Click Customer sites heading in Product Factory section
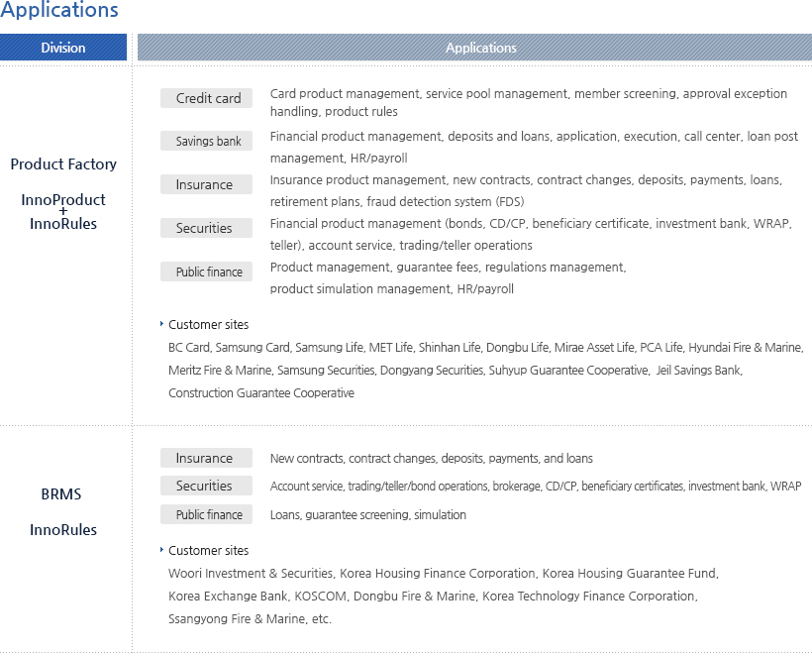This screenshot has width=812, height=653. [209, 324]
